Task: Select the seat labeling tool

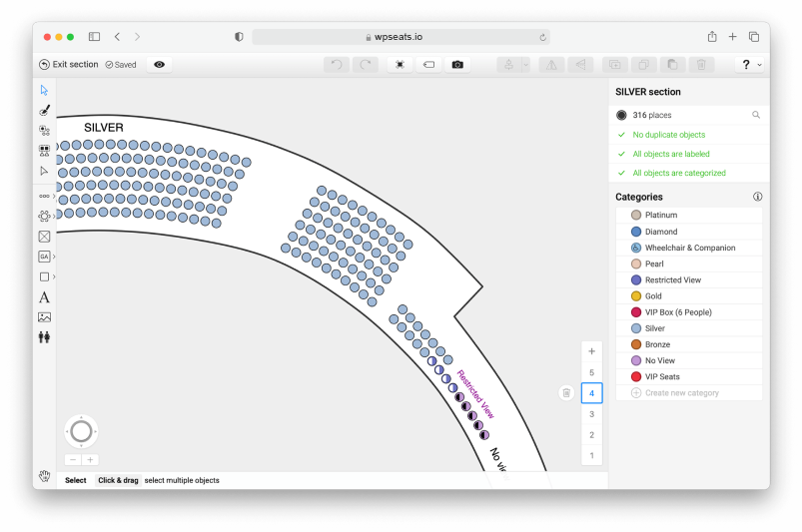Action: click(44, 151)
